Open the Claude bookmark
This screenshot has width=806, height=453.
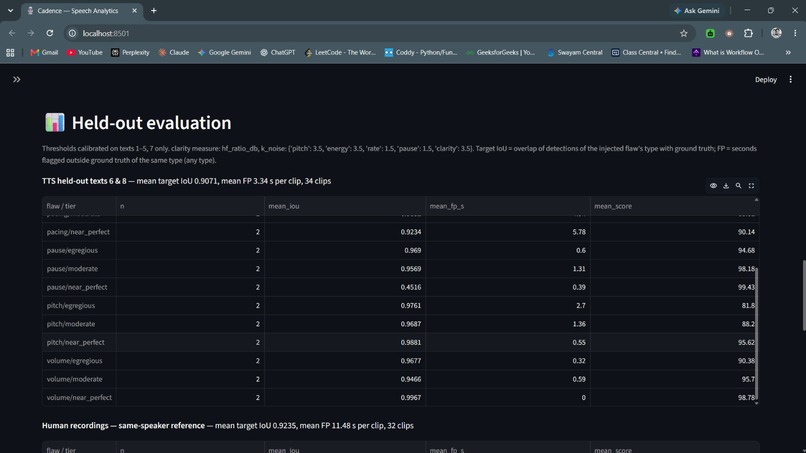(174, 52)
